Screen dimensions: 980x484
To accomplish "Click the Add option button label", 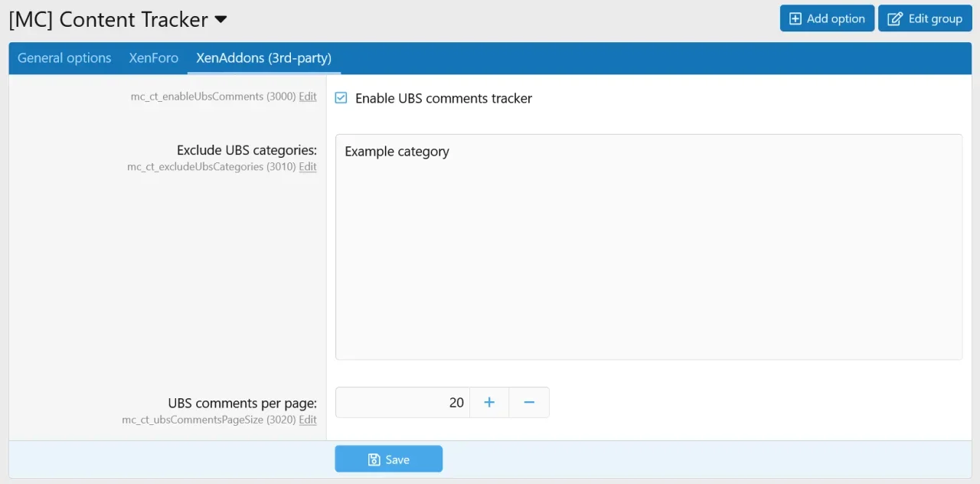I will (x=835, y=19).
